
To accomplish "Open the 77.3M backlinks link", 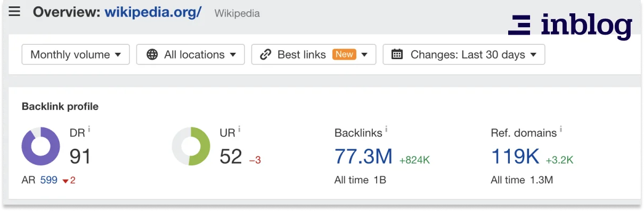I will coord(363,157).
